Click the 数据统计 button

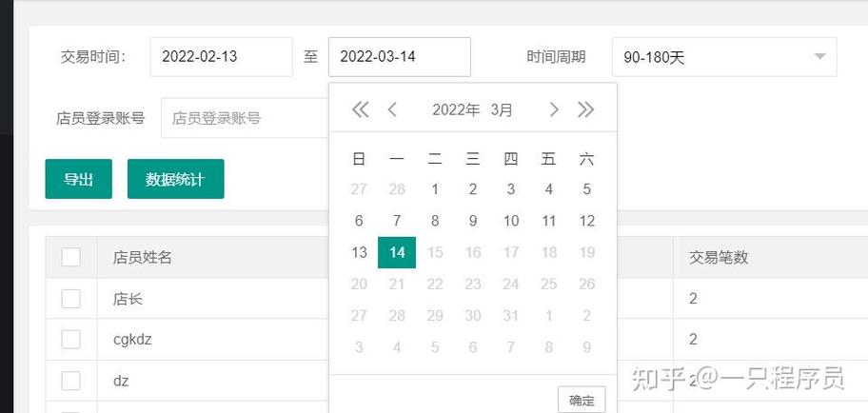click(x=175, y=179)
